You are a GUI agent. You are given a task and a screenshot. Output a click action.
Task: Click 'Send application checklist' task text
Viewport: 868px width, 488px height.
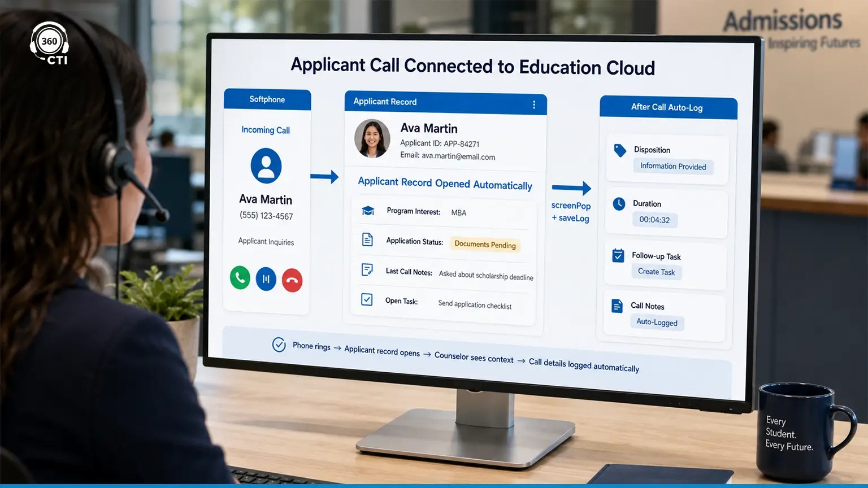click(x=475, y=305)
